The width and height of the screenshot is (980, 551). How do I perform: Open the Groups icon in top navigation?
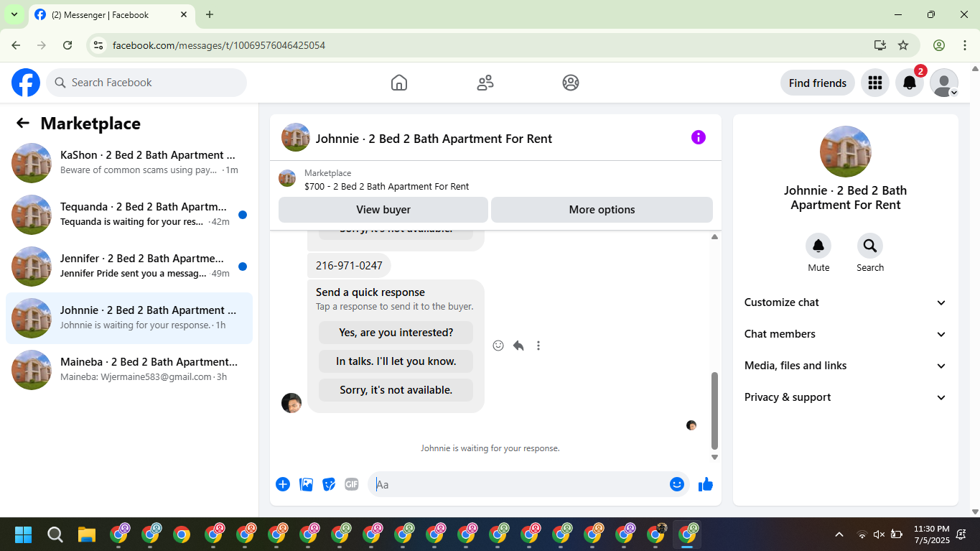coord(571,83)
